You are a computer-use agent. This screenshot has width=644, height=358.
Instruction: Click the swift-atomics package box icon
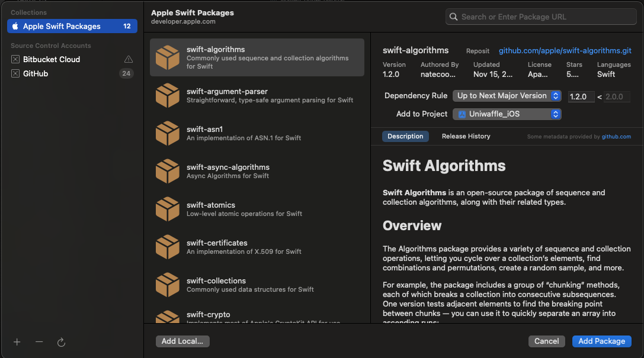click(168, 209)
